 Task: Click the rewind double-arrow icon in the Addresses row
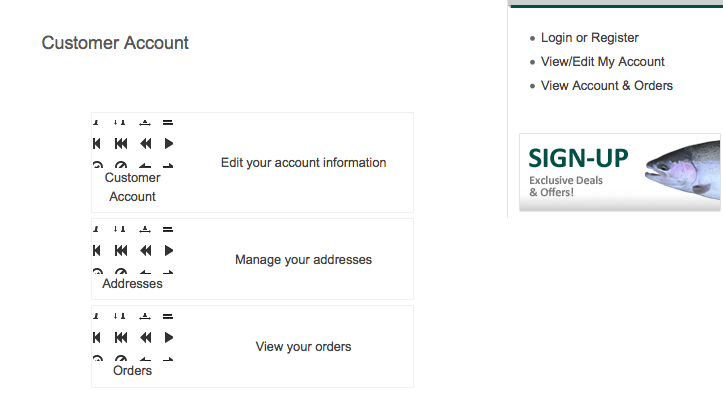(x=145, y=249)
